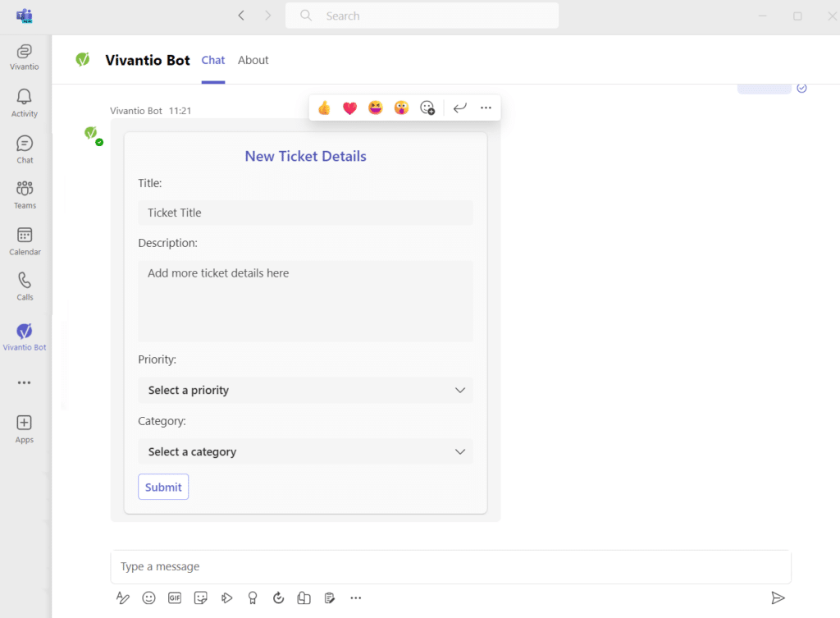Open more reactions picker on the message
840x618 pixels.
pos(427,108)
